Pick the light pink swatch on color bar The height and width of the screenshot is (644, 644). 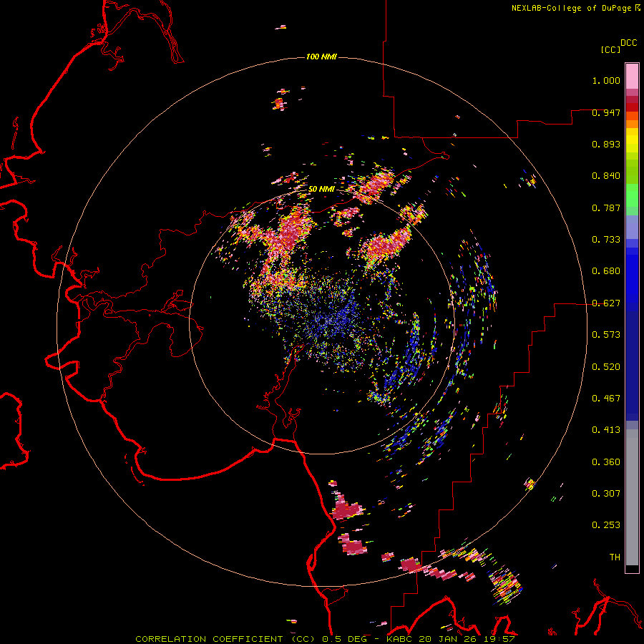632,76
